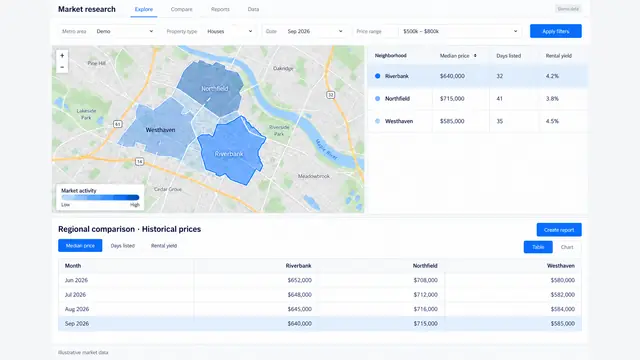Switch to Chart view

coord(567,247)
